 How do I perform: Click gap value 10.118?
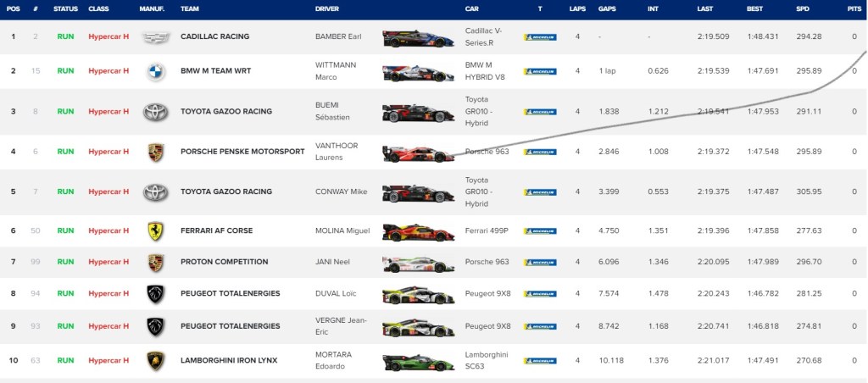tap(610, 360)
